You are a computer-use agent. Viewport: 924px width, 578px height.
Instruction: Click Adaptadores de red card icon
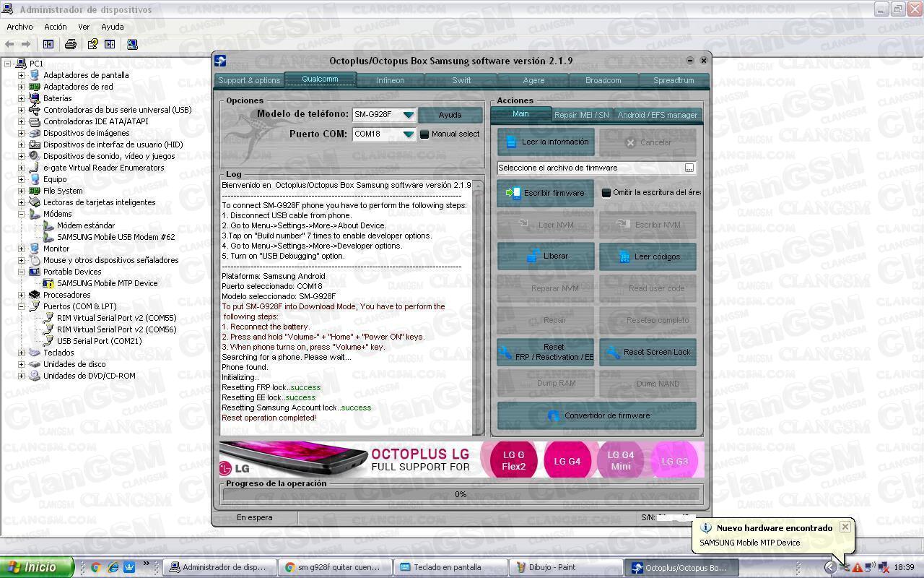[x=34, y=87]
